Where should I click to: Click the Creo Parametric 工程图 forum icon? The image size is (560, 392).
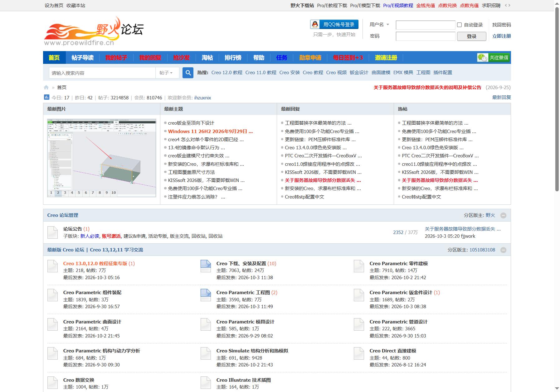tap(206, 295)
